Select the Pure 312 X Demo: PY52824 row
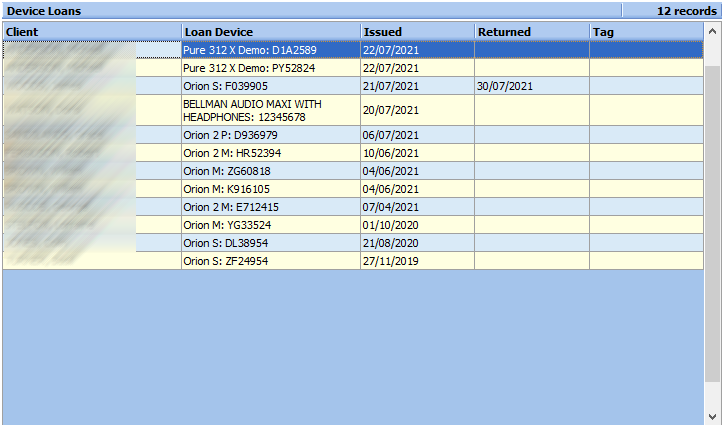724x427 pixels. [x=353, y=68]
